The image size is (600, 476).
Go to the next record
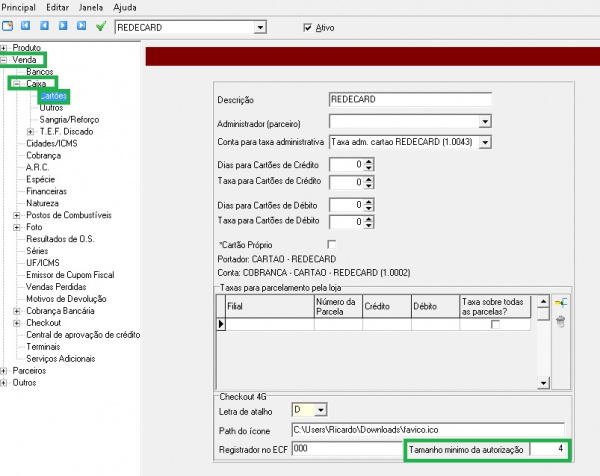(62, 27)
